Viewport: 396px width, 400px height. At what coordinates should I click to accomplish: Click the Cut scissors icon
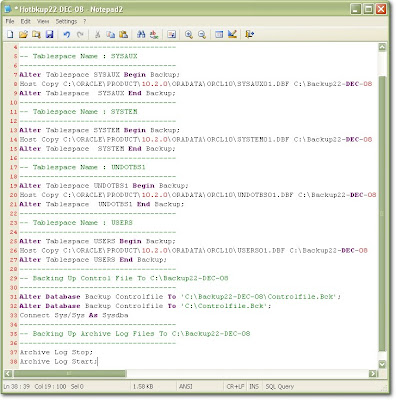(x=97, y=34)
